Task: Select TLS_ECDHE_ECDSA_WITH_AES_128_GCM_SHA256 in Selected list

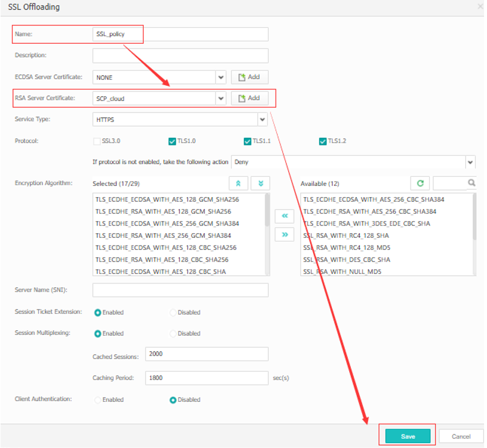Action: click(167, 199)
